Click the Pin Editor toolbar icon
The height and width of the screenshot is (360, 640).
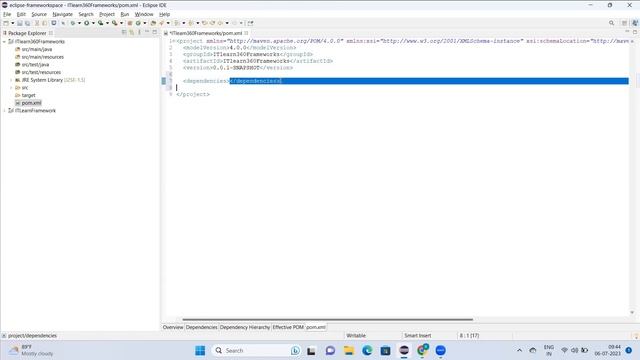tap(250, 23)
